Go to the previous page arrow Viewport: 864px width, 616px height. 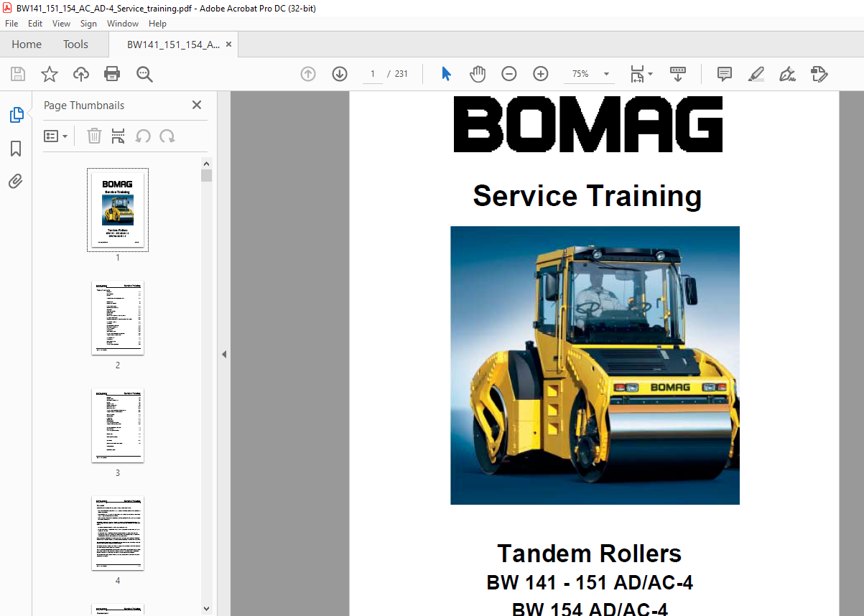[308, 74]
